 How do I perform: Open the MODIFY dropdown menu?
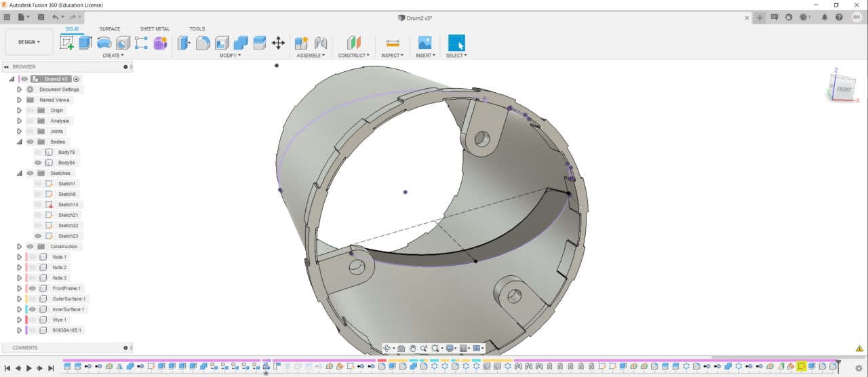(x=231, y=56)
